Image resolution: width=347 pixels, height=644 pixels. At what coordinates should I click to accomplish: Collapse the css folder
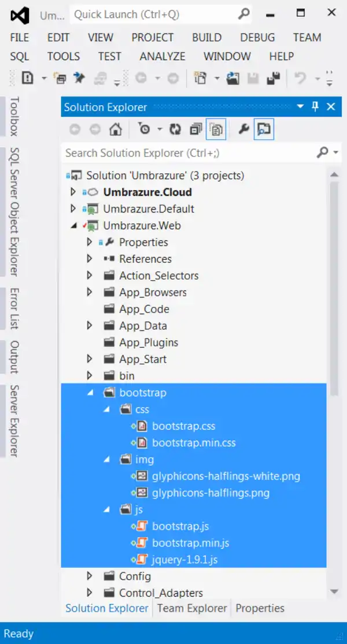(107, 410)
